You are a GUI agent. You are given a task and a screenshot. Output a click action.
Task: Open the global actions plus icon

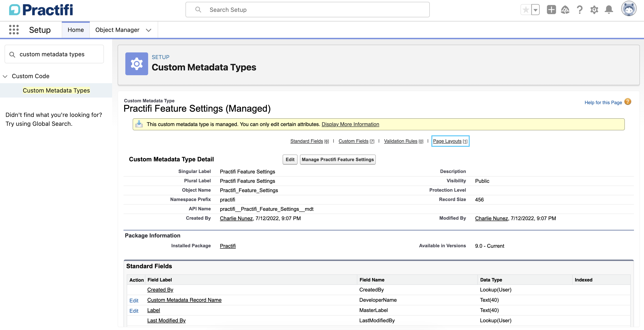pyautogui.click(x=551, y=10)
